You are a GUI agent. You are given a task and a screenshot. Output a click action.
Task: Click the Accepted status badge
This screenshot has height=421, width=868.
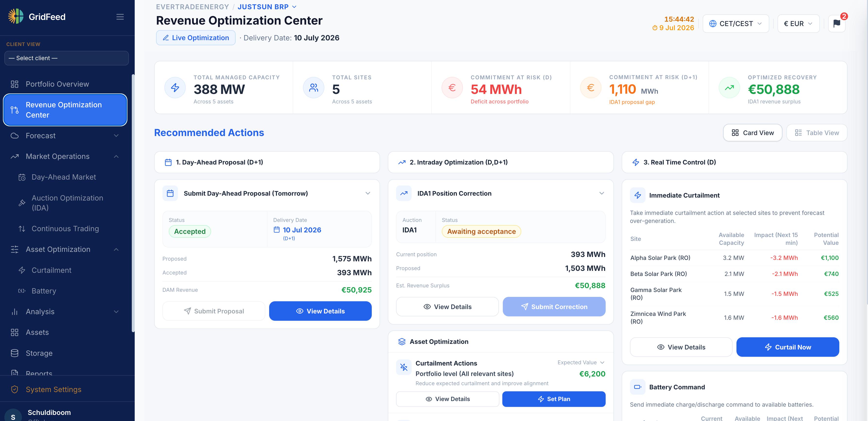[x=190, y=231]
